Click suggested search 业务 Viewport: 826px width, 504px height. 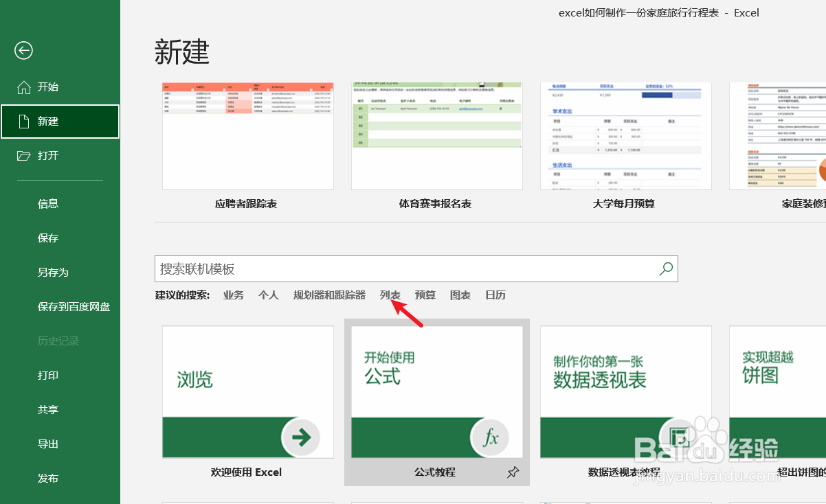tap(234, 295)
